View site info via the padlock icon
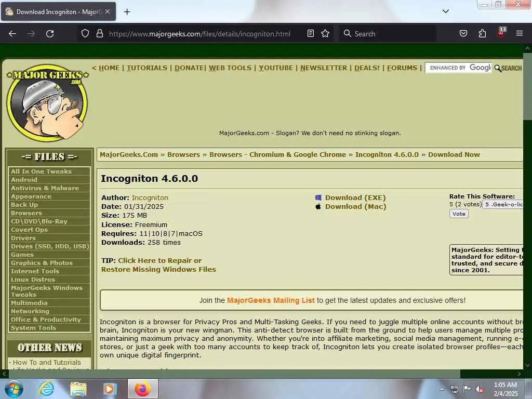 99,33
